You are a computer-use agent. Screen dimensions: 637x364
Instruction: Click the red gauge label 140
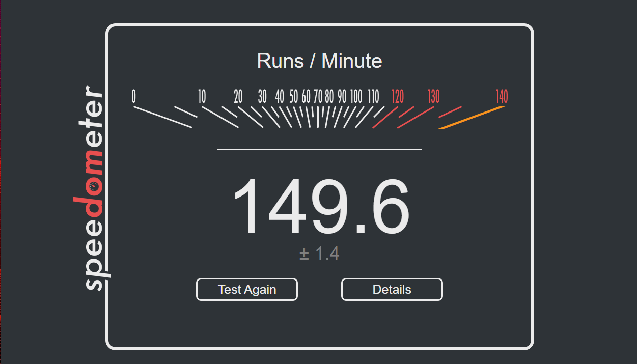coord(502,96)
